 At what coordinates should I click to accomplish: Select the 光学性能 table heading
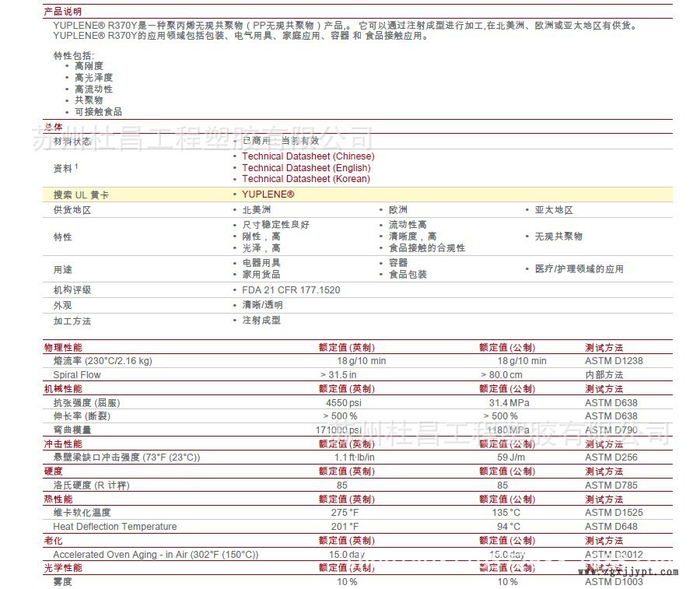(x=63, y=568)
